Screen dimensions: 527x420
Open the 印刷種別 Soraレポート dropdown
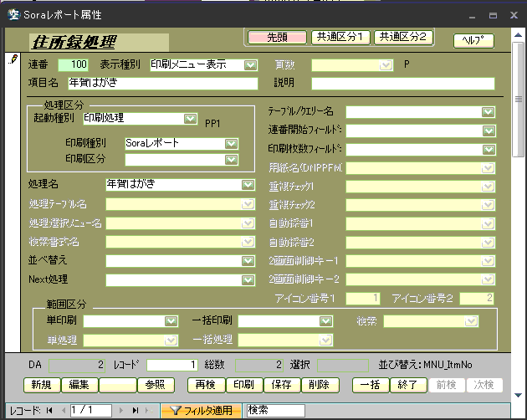(232, 143)
